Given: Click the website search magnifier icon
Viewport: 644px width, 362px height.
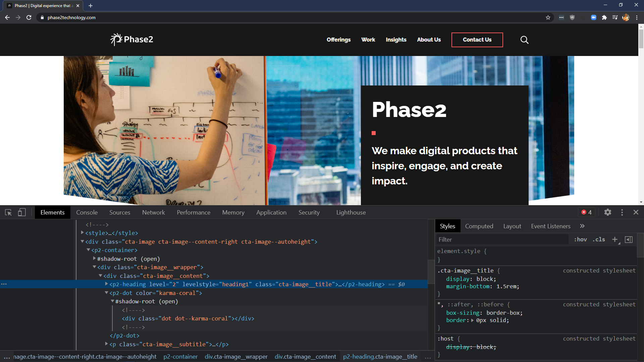Looking at the screenshot, I should tap(524, 40).
